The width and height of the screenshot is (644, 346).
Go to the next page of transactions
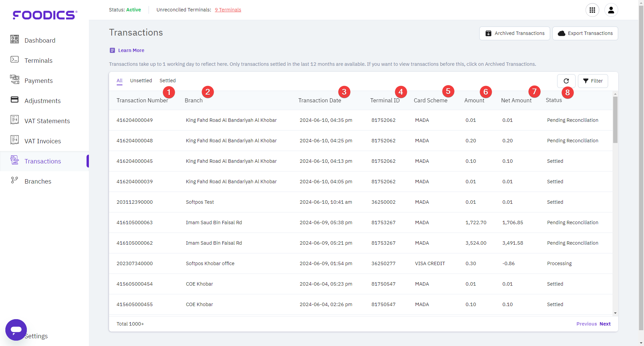pos(605,324)
